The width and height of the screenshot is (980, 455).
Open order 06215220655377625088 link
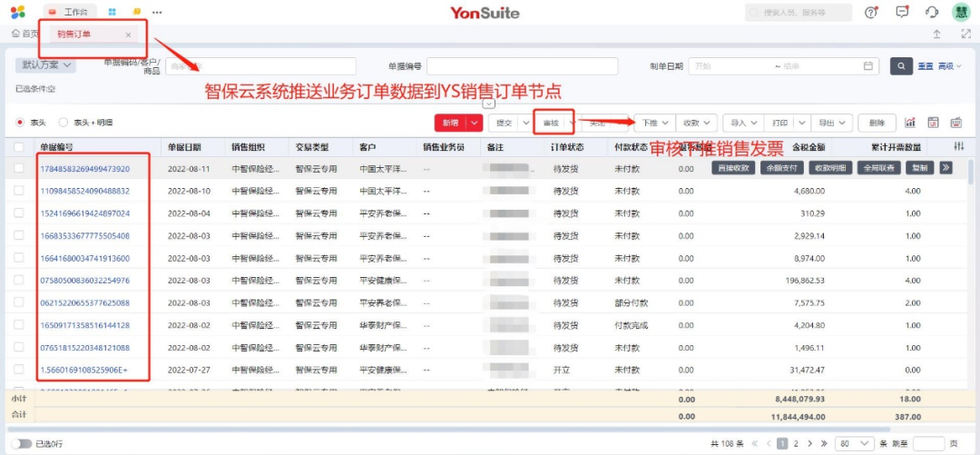click(85, 303)
